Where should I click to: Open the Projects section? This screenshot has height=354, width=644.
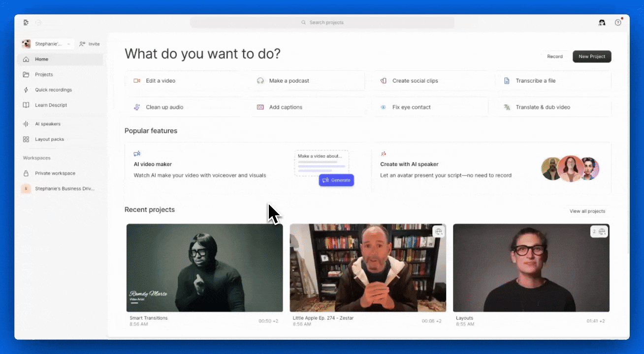(x=44, y=74)
